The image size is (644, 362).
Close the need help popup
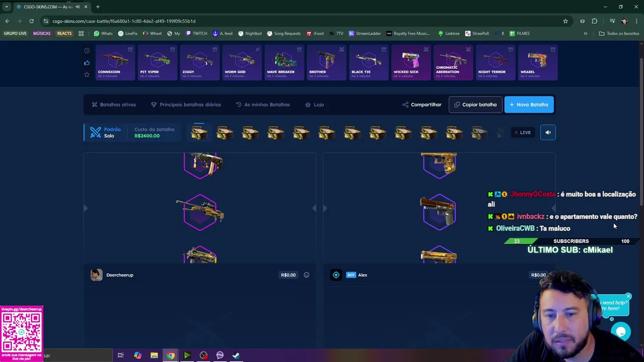(628, 297)
